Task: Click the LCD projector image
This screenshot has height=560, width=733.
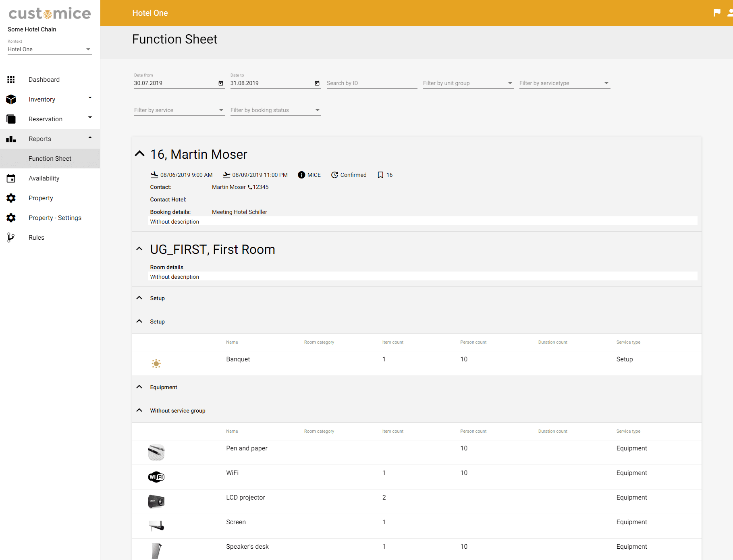Action: click(156, 502)
